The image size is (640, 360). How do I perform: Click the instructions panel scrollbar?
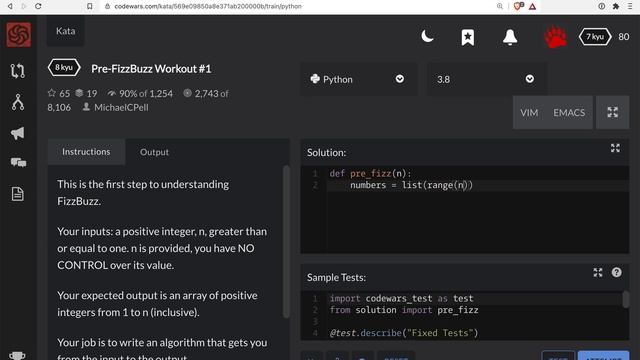click(286, 242)
